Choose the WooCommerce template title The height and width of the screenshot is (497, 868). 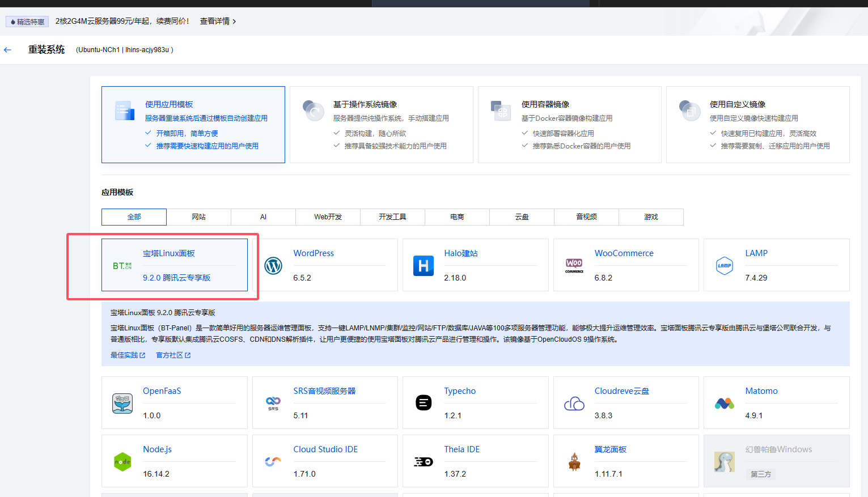624,253
